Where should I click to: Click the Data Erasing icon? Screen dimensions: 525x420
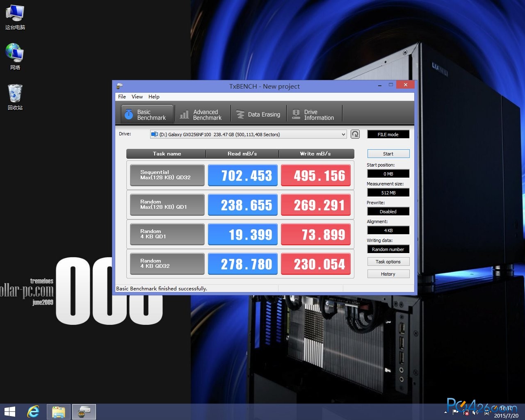tap(240, 114)
